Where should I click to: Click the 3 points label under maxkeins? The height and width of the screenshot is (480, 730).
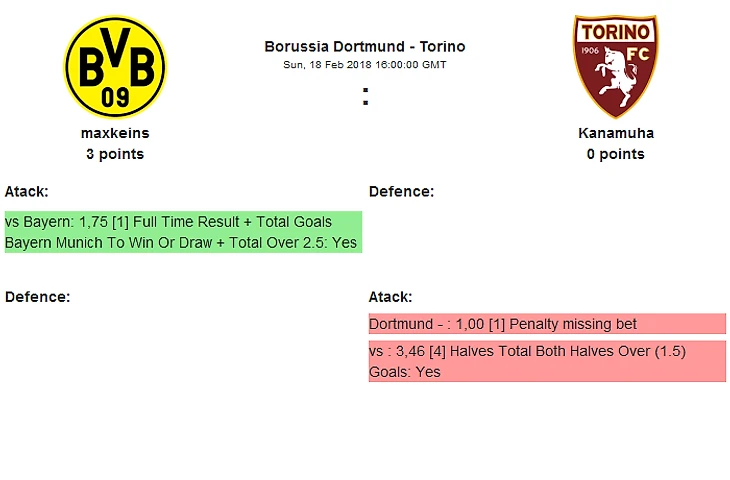click(115, 154)
